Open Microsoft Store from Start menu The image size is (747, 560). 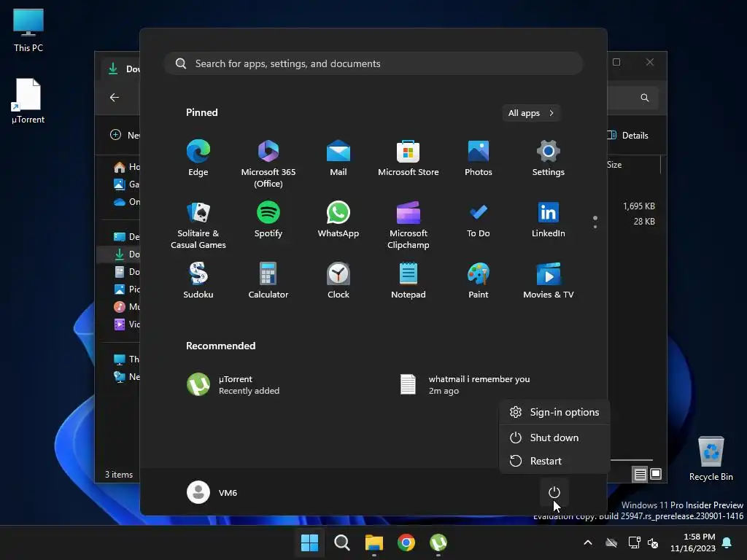[409, 158]
